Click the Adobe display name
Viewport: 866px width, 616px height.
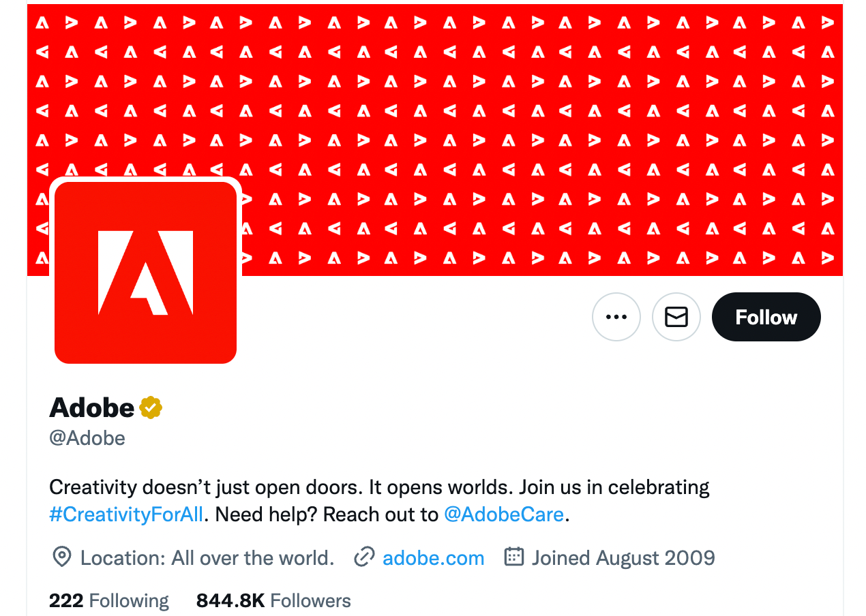click(92, 407)
